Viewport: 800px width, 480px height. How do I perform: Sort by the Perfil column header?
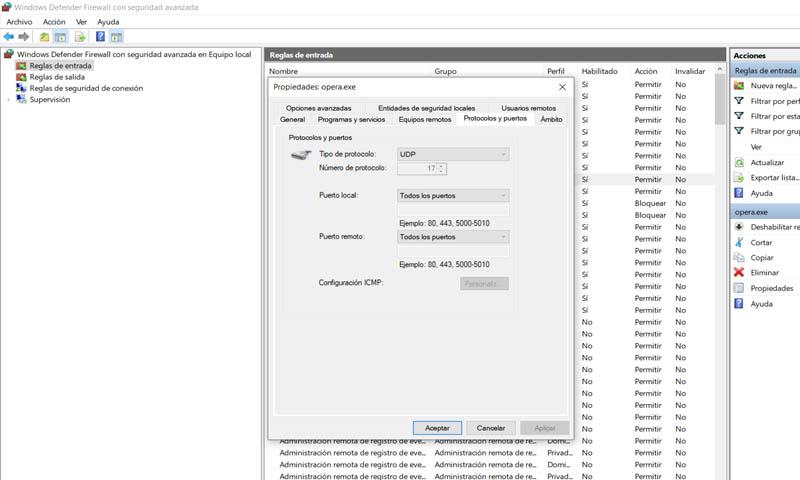point(556,71)
